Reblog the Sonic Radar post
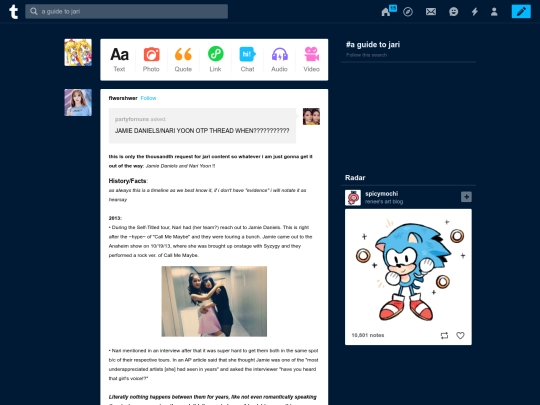 tap(444, 335)
